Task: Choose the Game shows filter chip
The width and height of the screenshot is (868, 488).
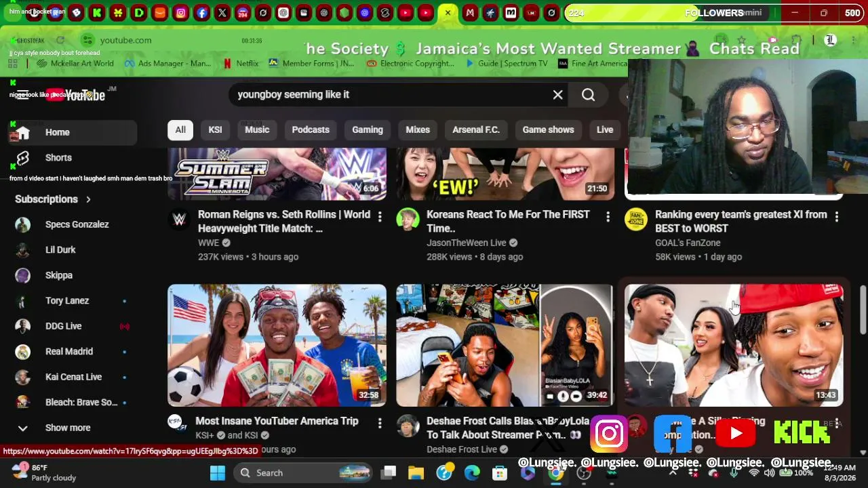Action: 548,130
